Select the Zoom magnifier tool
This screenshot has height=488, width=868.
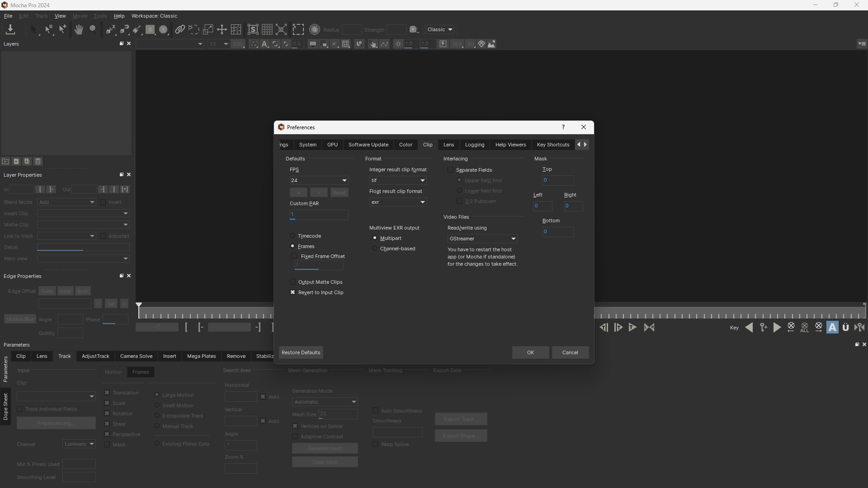(93, 30)
